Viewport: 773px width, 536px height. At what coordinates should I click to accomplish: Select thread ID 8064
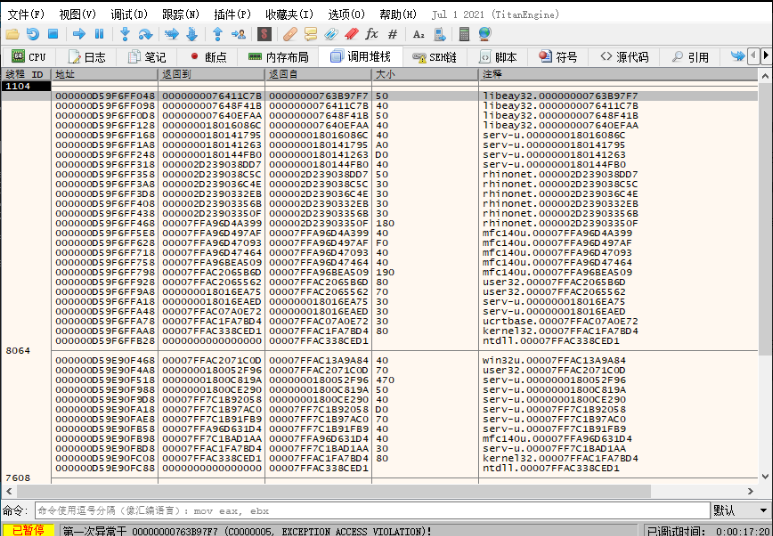[x=18, y=351]
